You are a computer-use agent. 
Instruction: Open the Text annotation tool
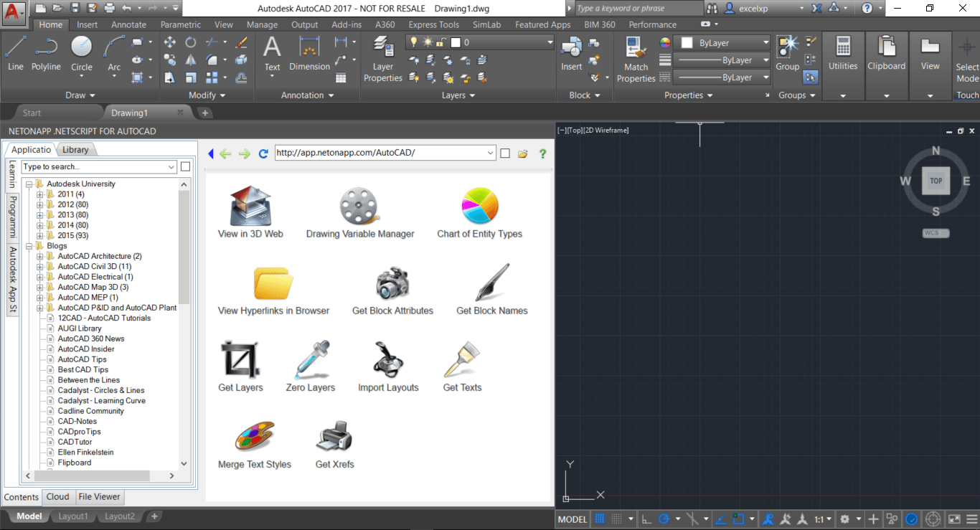pyautogui.click(x=272, y=53)
